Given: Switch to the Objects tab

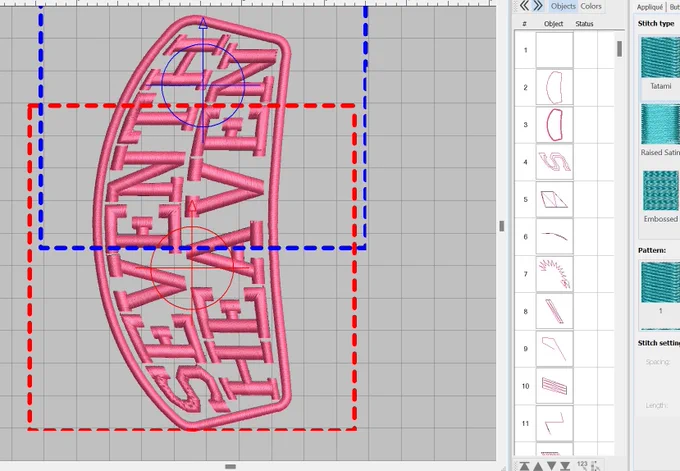Looking at the screenshot, I should 563,6.
